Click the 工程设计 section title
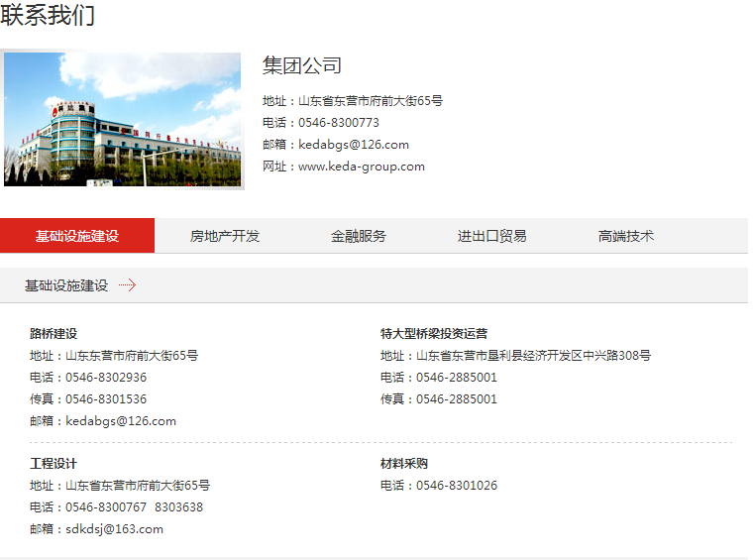 (54, 464)
